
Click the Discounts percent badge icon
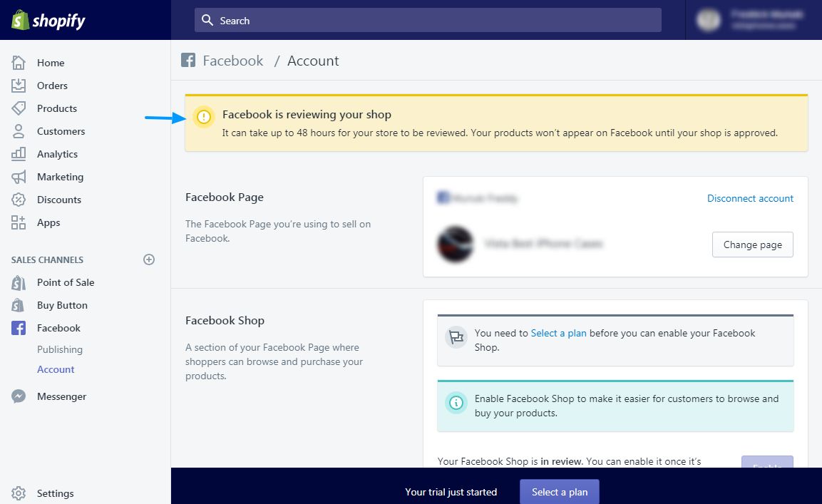coord(19,200)
